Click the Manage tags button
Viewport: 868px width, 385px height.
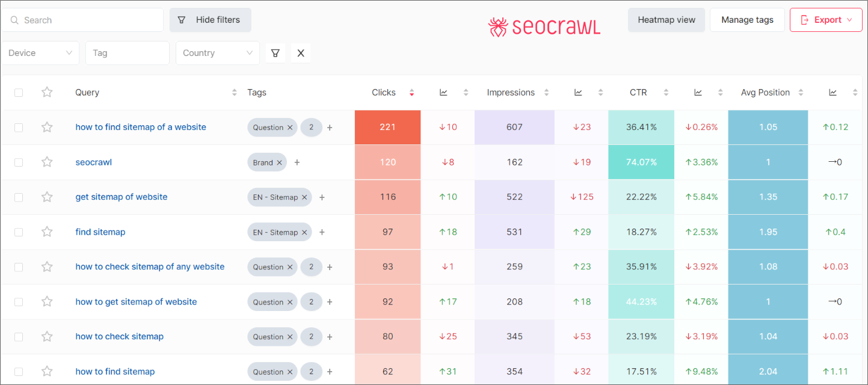coord(747,20)
